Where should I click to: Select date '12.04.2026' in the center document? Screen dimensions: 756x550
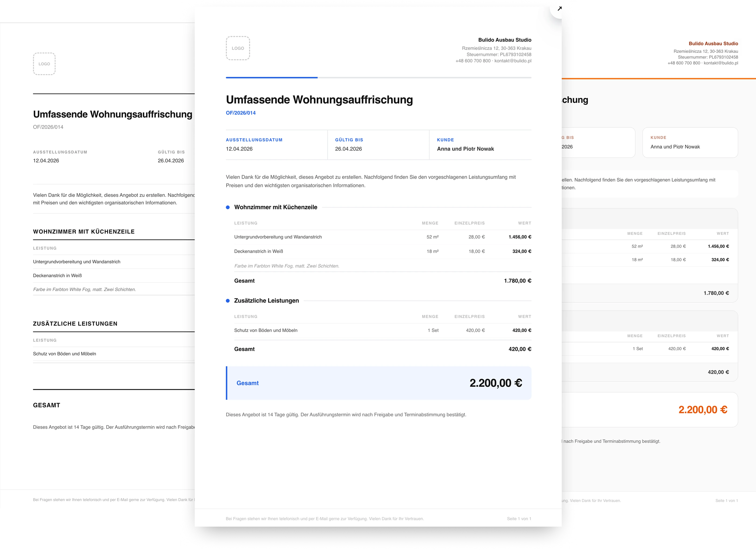coord(239,149)
